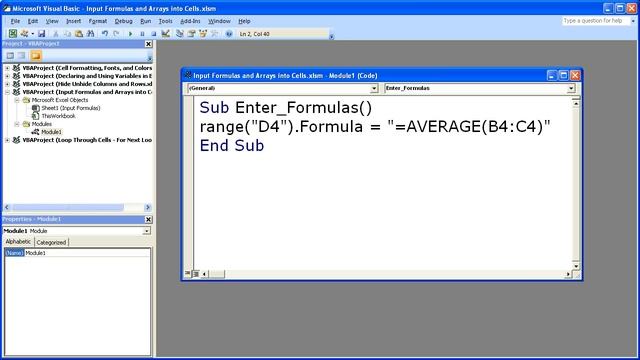Open the Insert menu
This screenshot has height=360, width=640.
click(73, 21)
